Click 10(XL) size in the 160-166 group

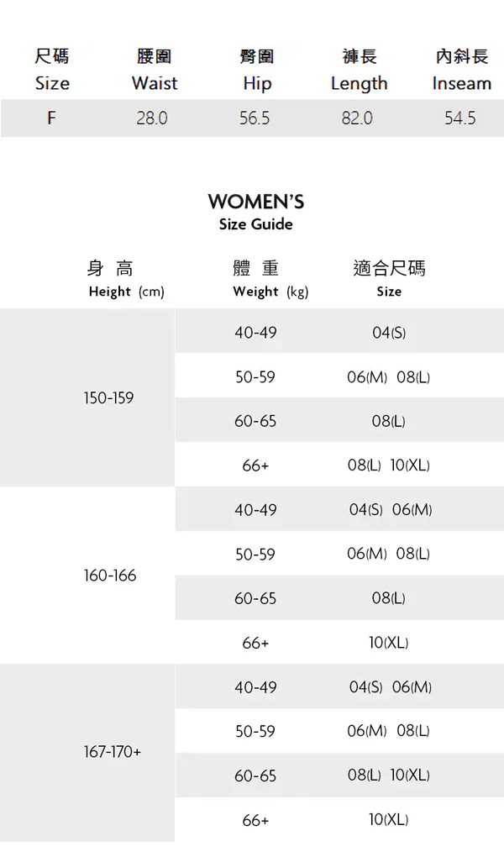[x=389, y=643]
